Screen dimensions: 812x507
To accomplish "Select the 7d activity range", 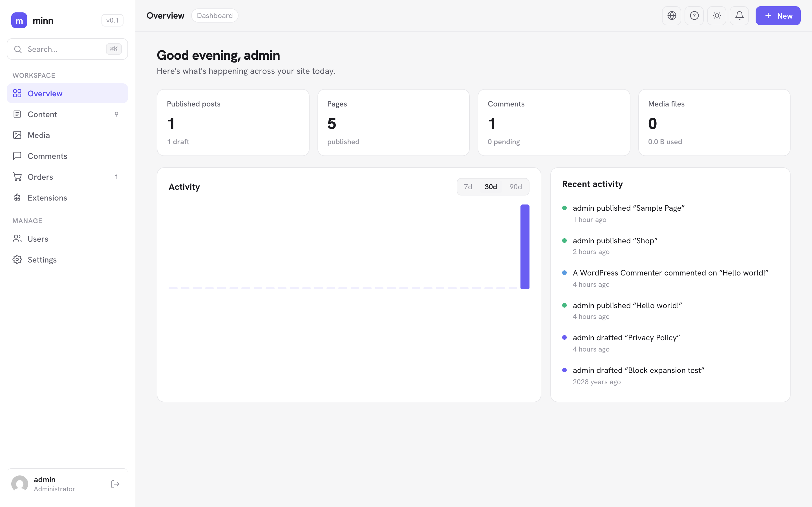I will (x=468, y=187).
